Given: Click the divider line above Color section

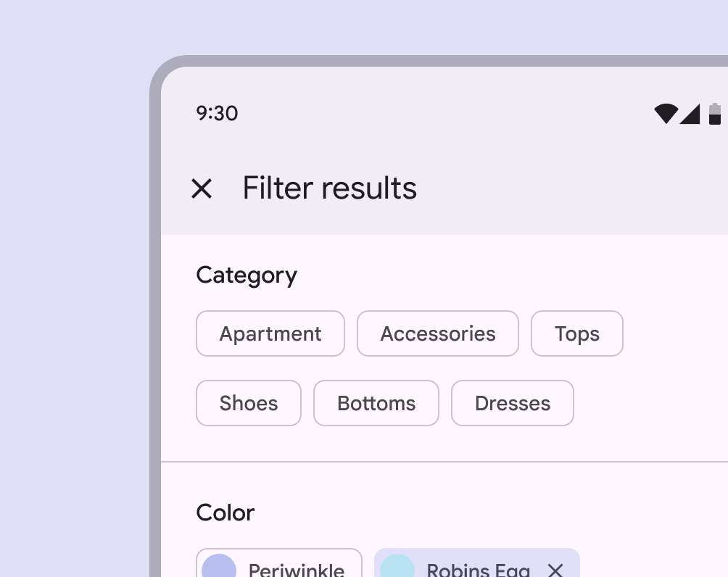Looking at the screenshot, I should 444,462.
